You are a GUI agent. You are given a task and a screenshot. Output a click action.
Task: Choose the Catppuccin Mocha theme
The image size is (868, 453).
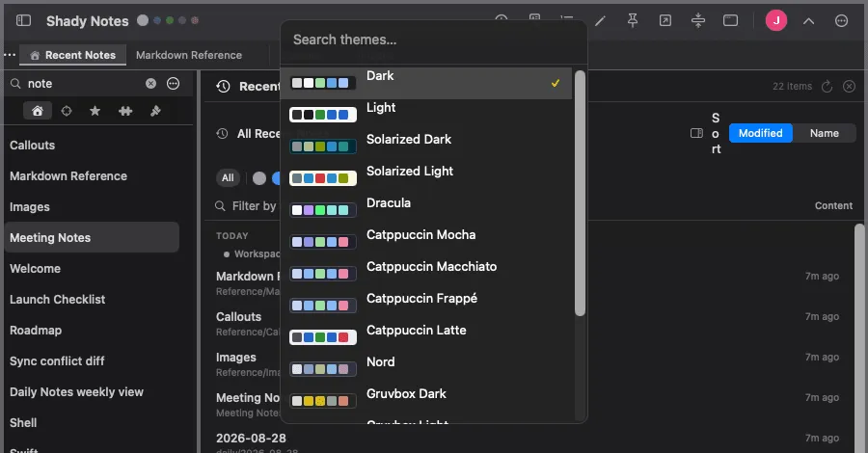pyautogui.click(x=426, y=242)
